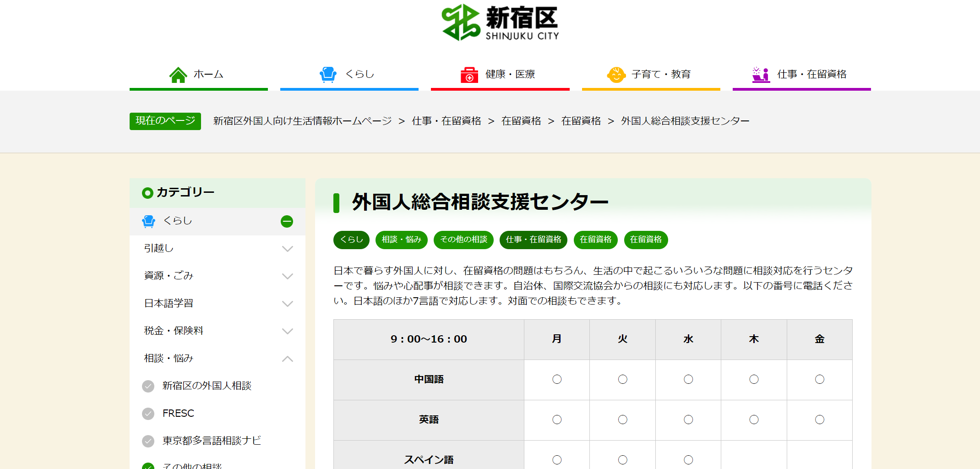Open the 健康・医療 navigation tab
Screen dimensions: 980x469
[510, 74]
